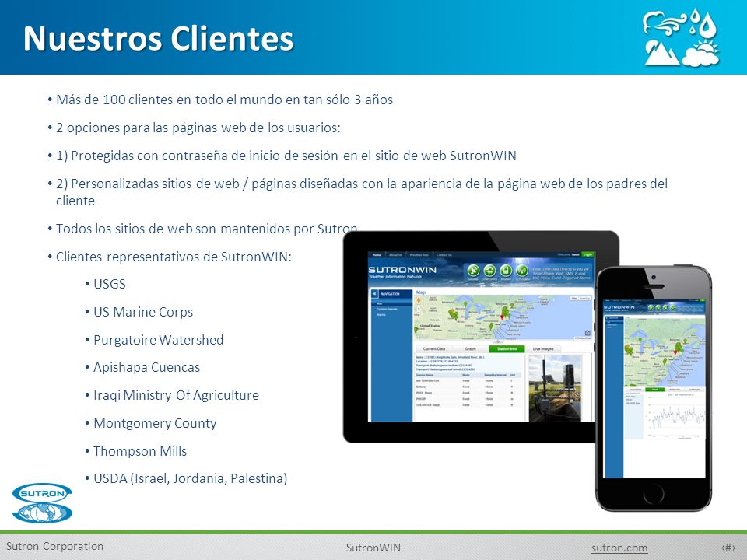
Task: Click green Graph tab on phone screen
Action: pos(655,390)
